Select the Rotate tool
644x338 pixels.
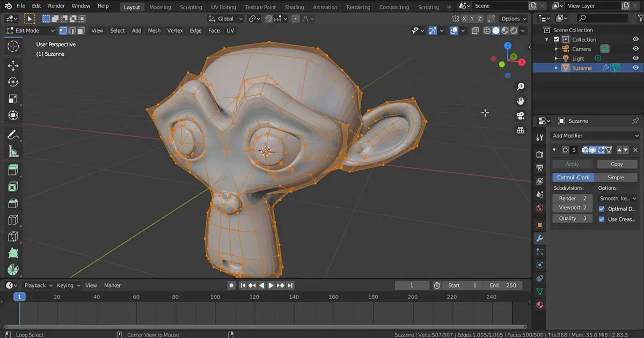[13, 82]
